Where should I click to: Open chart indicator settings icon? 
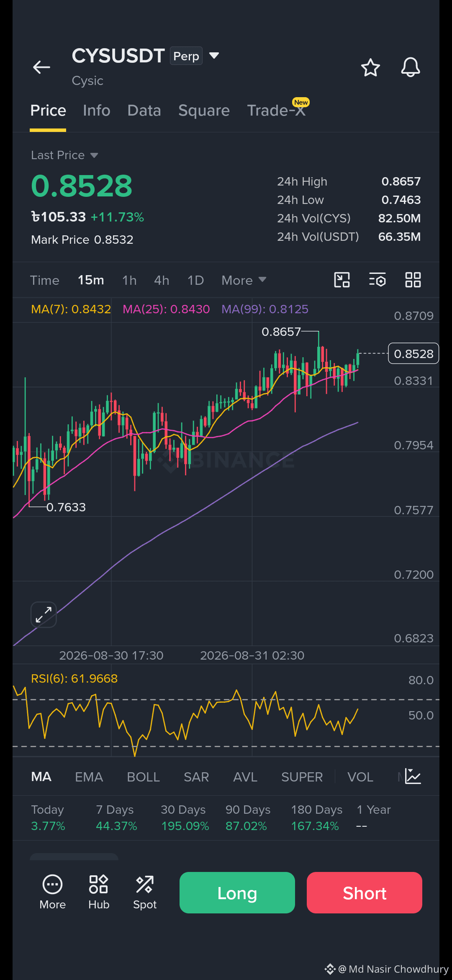378,280
